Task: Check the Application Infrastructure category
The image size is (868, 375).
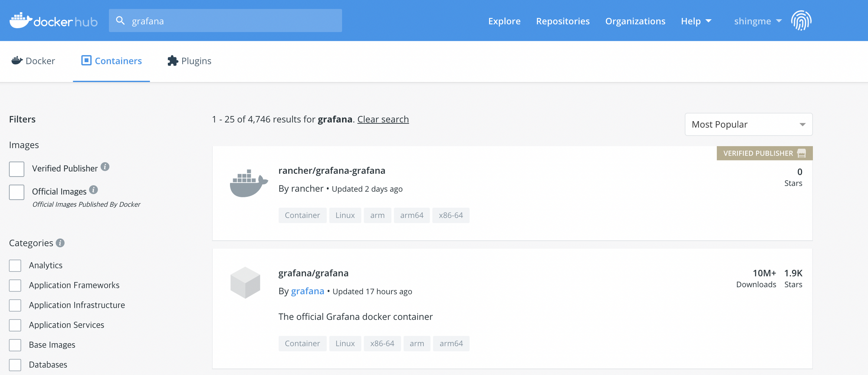Action: [x=15, y=305]
